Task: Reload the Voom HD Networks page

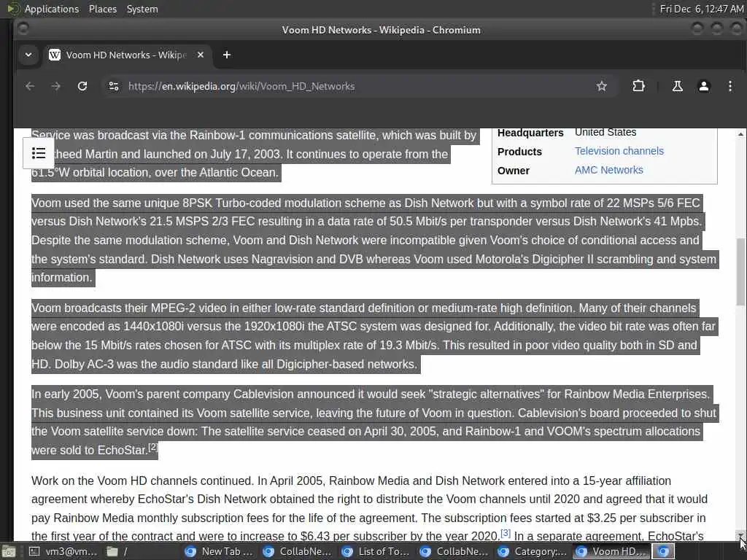Action: coord(82,86)
